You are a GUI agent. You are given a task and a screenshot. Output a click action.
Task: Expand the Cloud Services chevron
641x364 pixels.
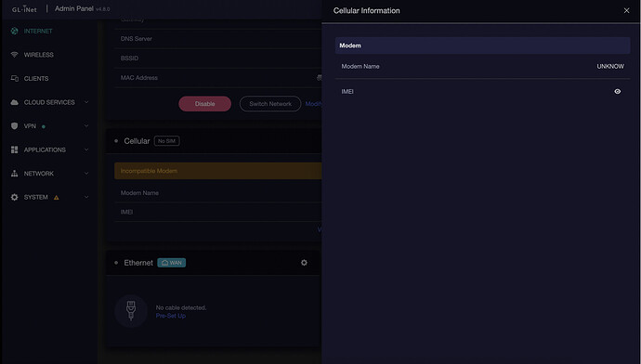point(86,102)
